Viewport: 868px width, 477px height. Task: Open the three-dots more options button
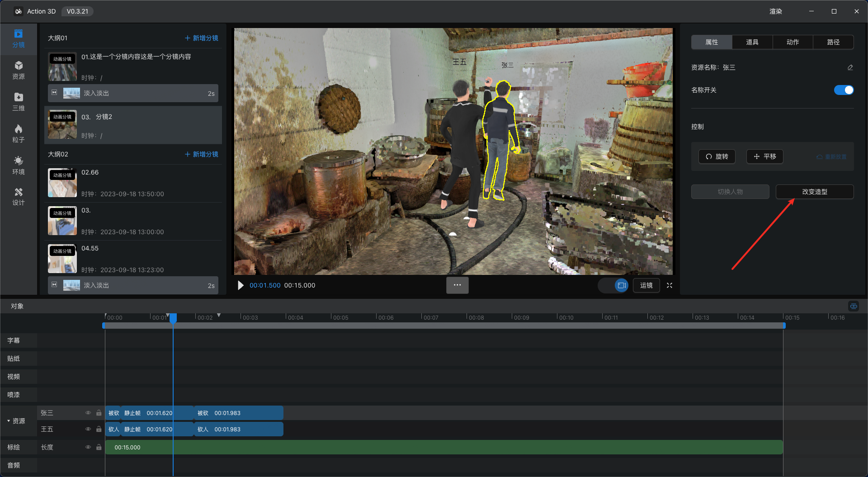[x=457, y=285]
